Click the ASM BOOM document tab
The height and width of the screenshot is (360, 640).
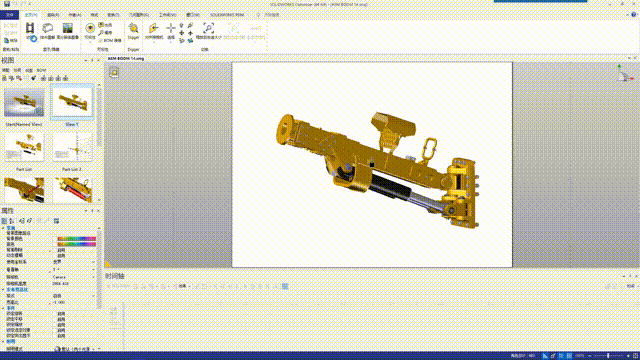(x=126, y=59)
